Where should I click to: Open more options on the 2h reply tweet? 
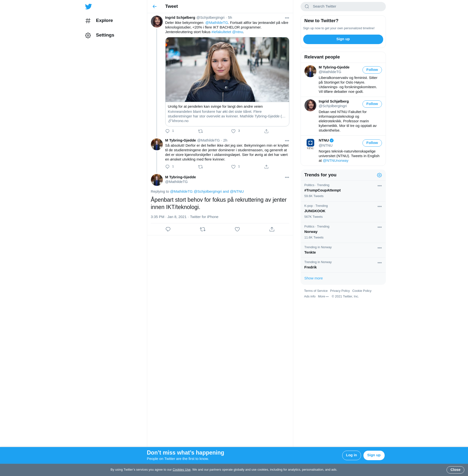point(287,141)
